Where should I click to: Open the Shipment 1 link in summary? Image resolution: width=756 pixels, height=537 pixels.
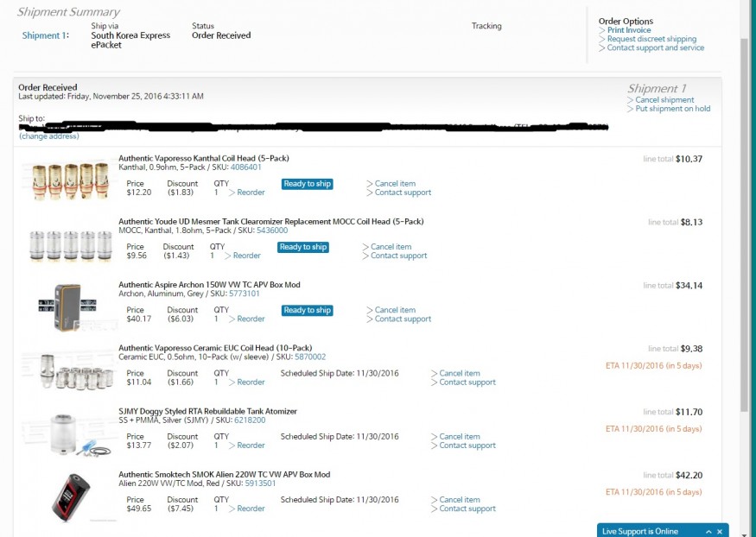[44, 35]
